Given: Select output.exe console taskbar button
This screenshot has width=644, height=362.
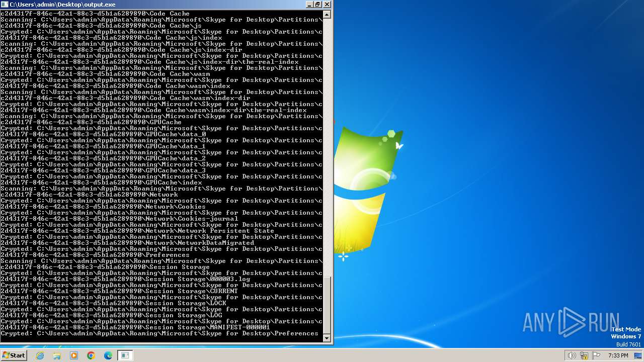Looking at the screenshot, I should pyautogui.click(x=125, y=355).
